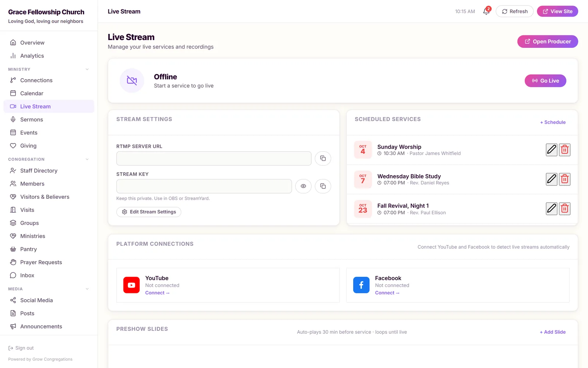Delete the Wednesday Bible Study service
This screenshot has width=588, height=368.
click(x=565, y=179)
